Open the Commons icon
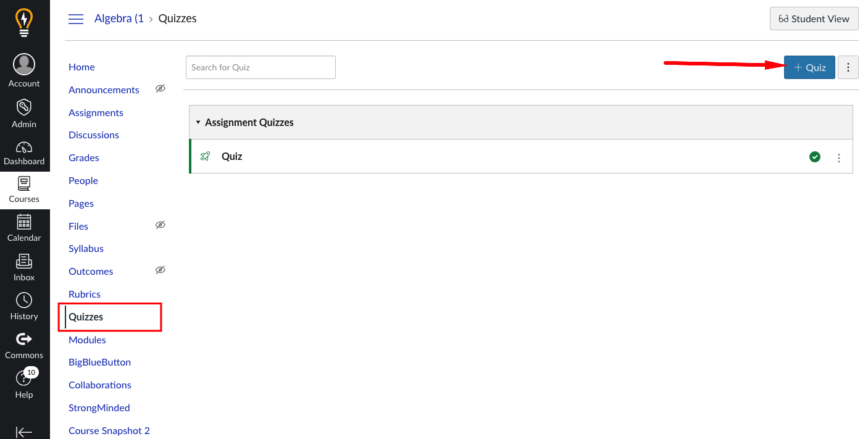868x439 pixels. tap(24, 339)
